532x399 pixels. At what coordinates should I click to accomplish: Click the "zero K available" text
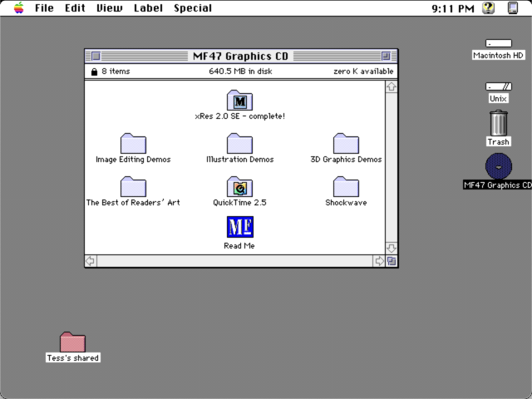[x=363, y=71]
